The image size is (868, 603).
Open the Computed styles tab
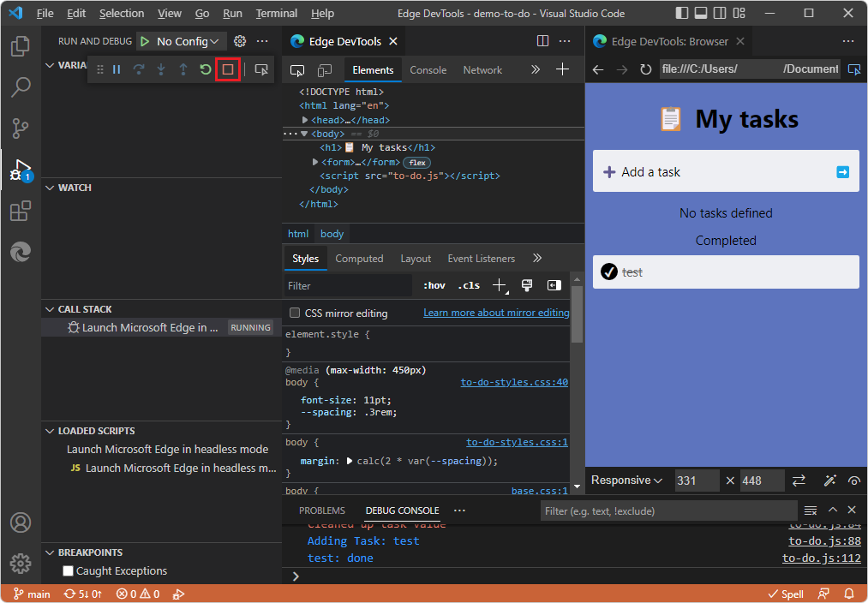pos(360,258)
